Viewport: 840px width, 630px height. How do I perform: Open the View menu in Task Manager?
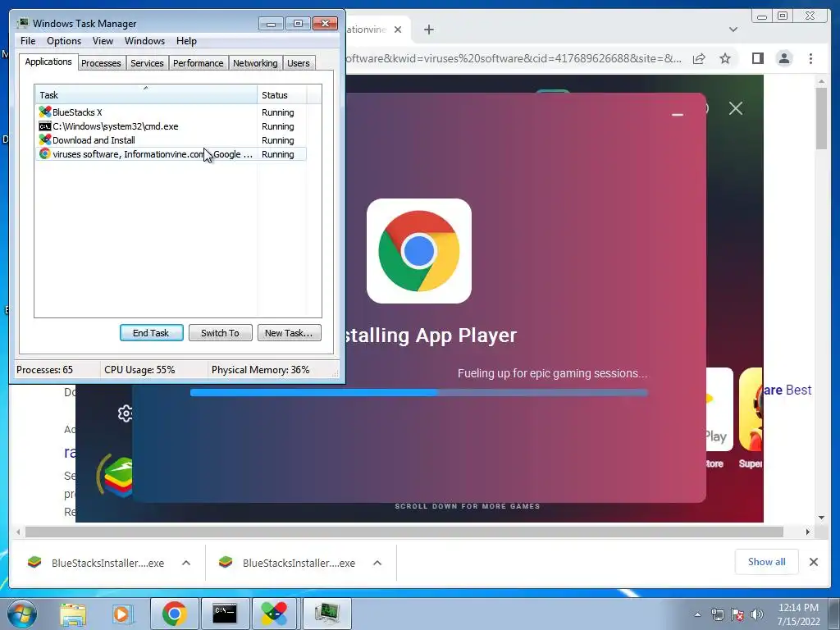[x=103, y=41]
